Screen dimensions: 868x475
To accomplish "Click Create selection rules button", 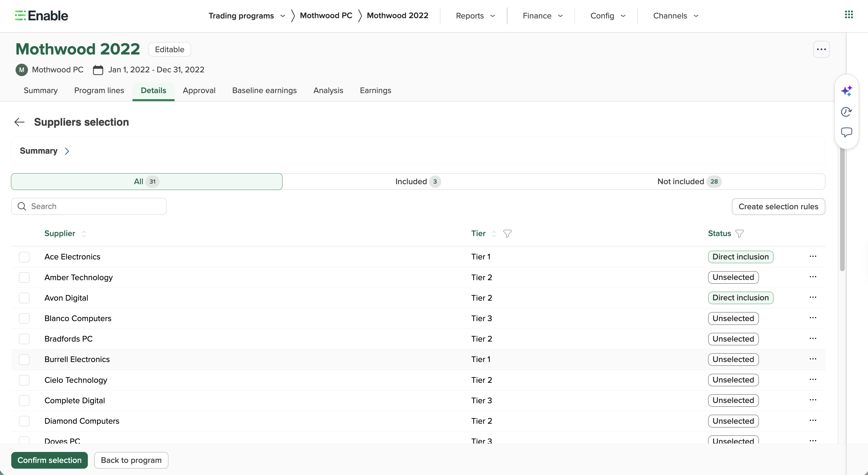I will click(x=778, y=206).
